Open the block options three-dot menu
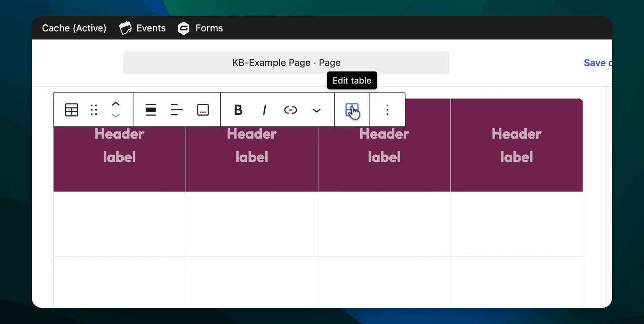Screen dimensions: 644x324 point(387,110)
